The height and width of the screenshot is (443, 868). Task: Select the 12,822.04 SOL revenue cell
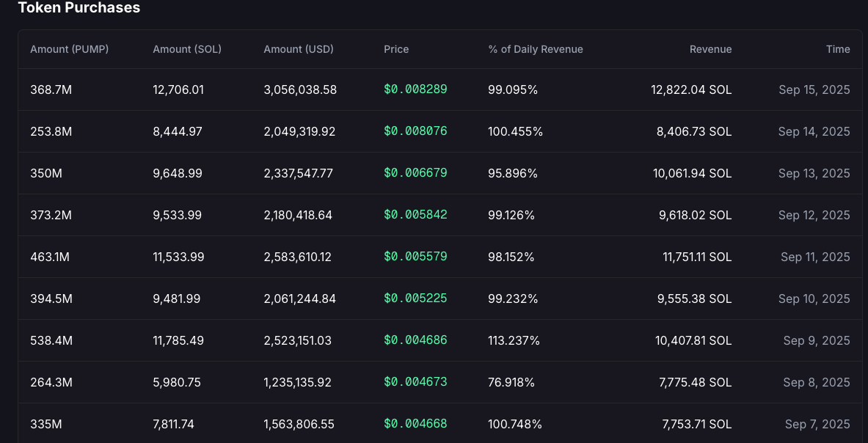point(690,89)
